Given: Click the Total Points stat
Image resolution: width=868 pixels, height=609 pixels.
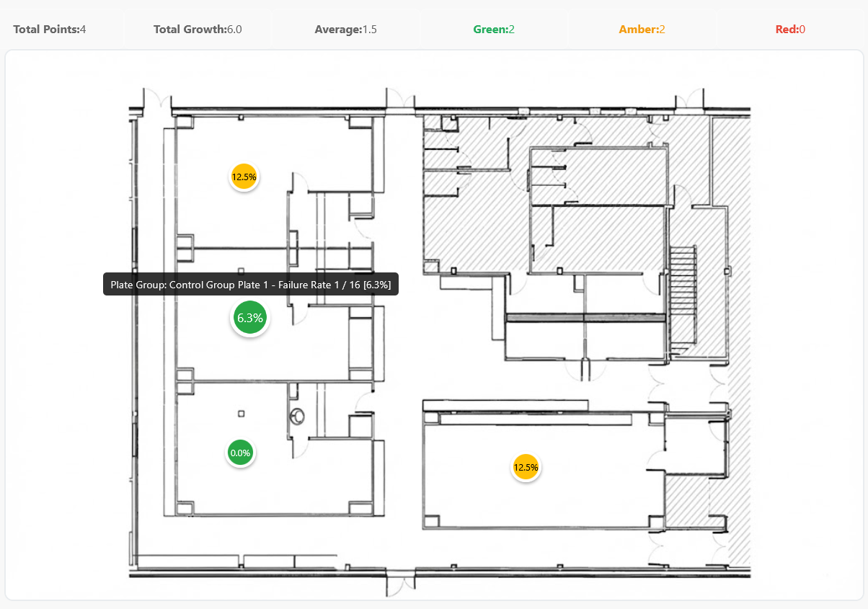Looking at the screenshot, I should point(50,30).
